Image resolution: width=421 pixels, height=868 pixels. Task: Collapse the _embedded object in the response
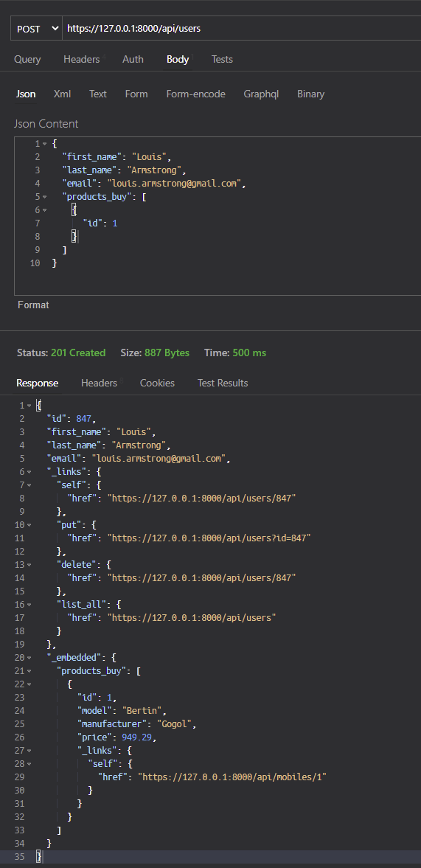click(29, 659)
